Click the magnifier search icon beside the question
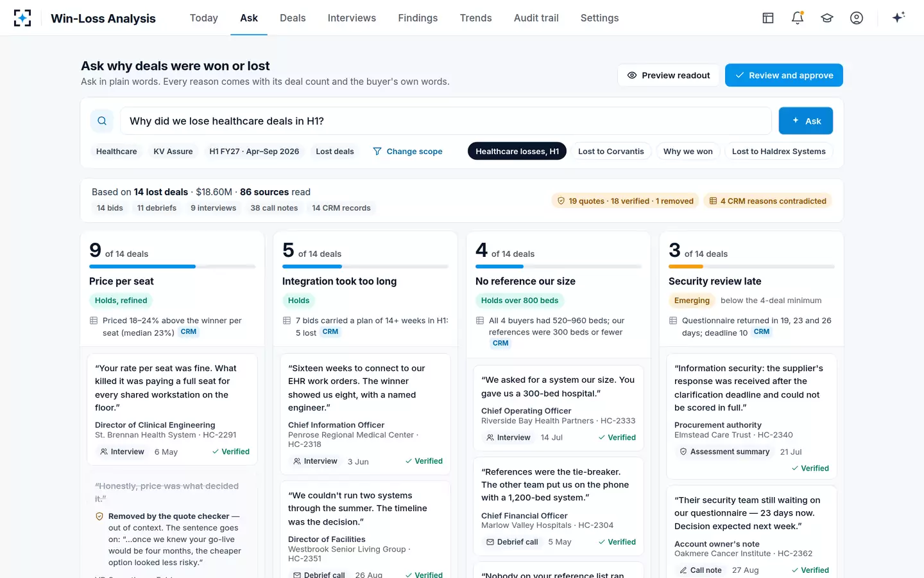The height and width of the screenshot is (578, 924). pyautogui.click(x=102, y=121)
